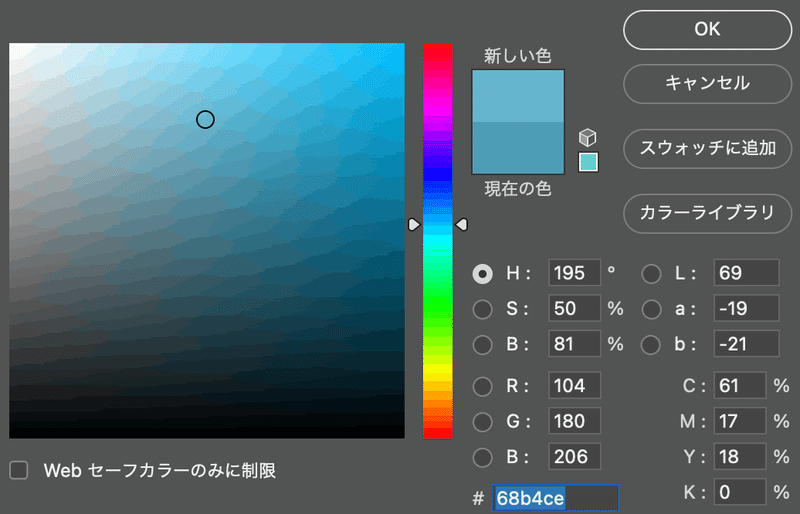Click the current color preview swatch

pos(518,148)
